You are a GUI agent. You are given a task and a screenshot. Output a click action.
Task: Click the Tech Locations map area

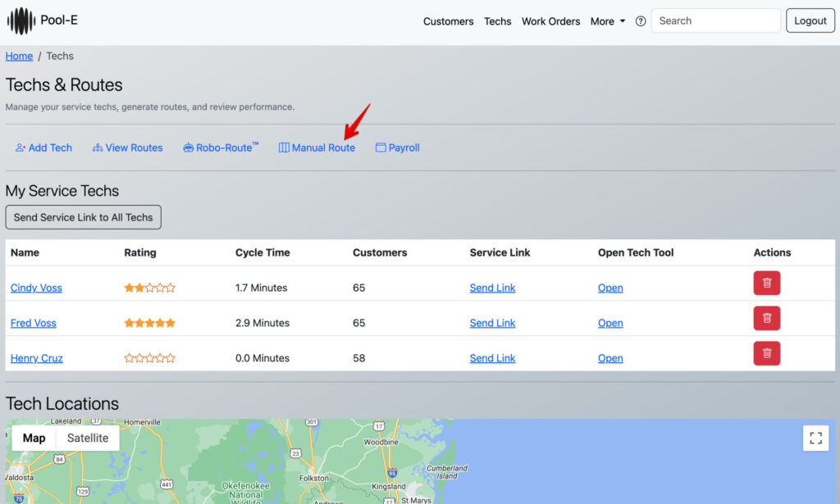point(420,461)
